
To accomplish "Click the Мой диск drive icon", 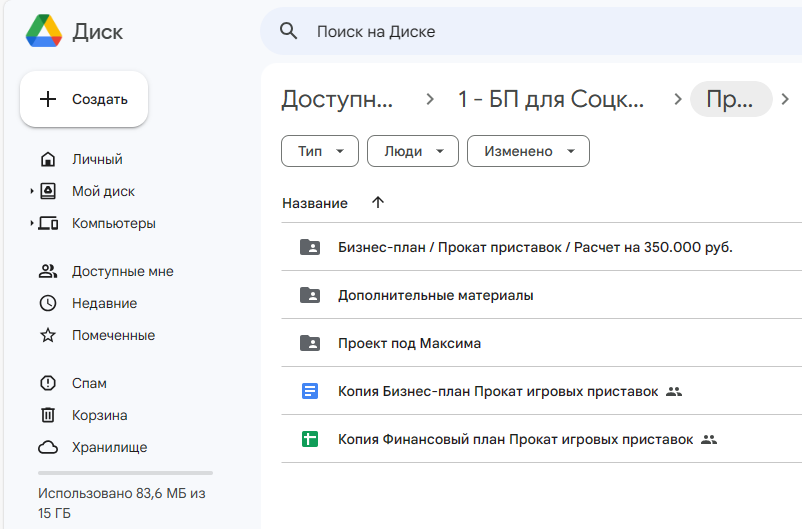I will pos(48,191).
